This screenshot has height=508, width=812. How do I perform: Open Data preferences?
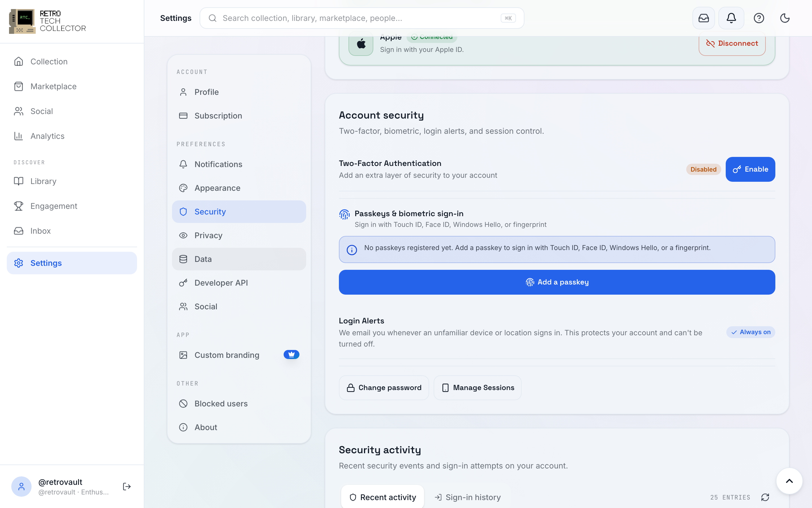239,259
